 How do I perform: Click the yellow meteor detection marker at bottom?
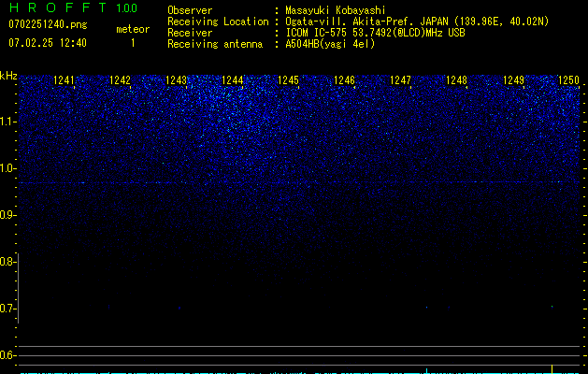click(x=552, y=368)
